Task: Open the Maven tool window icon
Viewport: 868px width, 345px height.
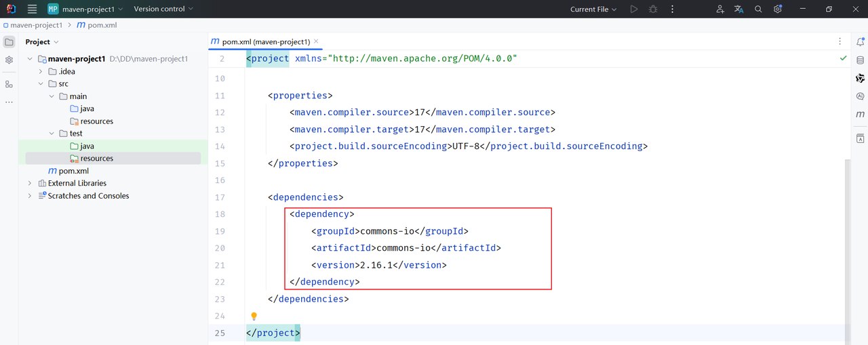Action: (x=860, y=115)
